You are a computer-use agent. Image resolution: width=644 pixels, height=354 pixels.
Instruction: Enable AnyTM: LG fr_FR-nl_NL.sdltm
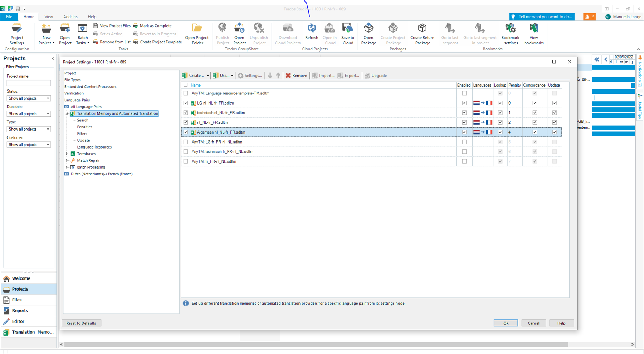point(464,142)
